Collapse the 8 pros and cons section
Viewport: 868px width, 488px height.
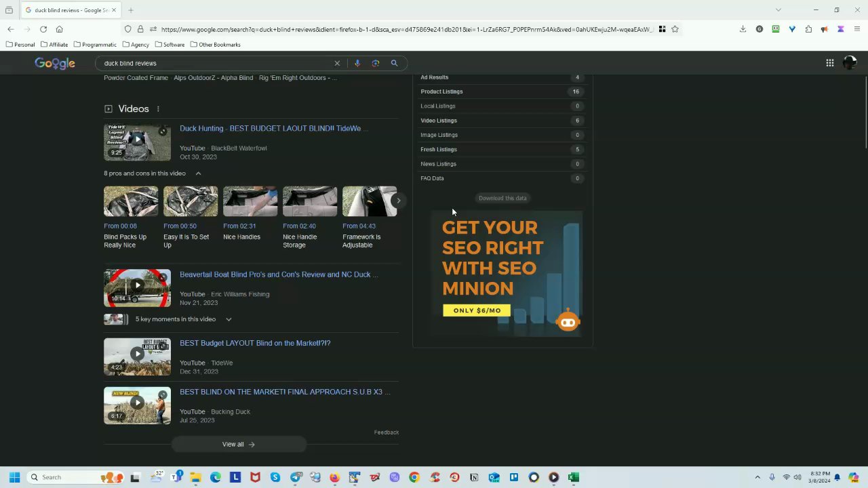pos(198,174)
